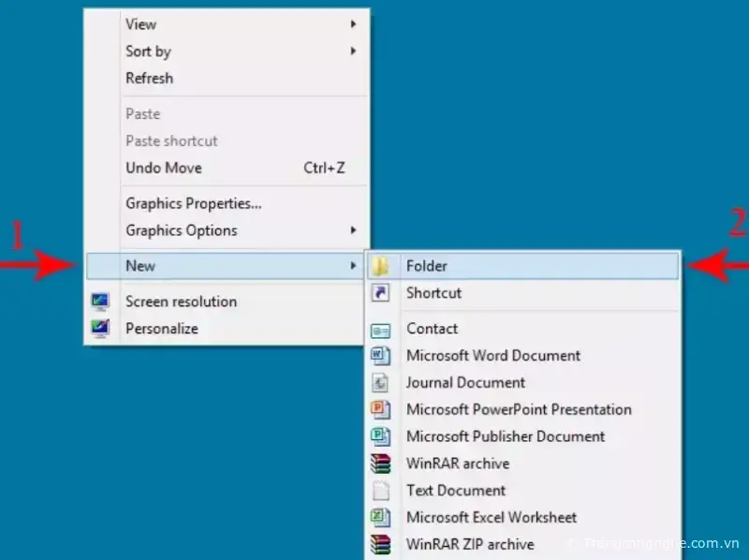Image resolution: width=749 pixels, height=560 pixels.
Task: Click the Shortcut arrow icon
Action: (380, 293)
